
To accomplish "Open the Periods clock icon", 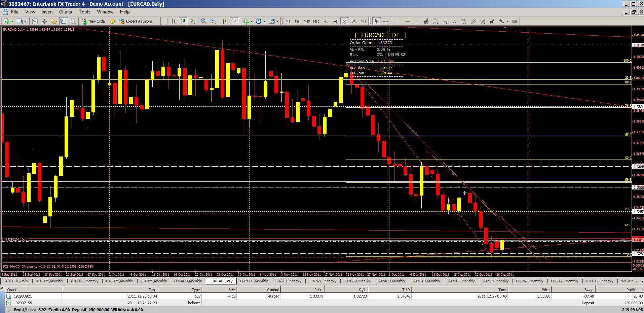I will [259, 21].
